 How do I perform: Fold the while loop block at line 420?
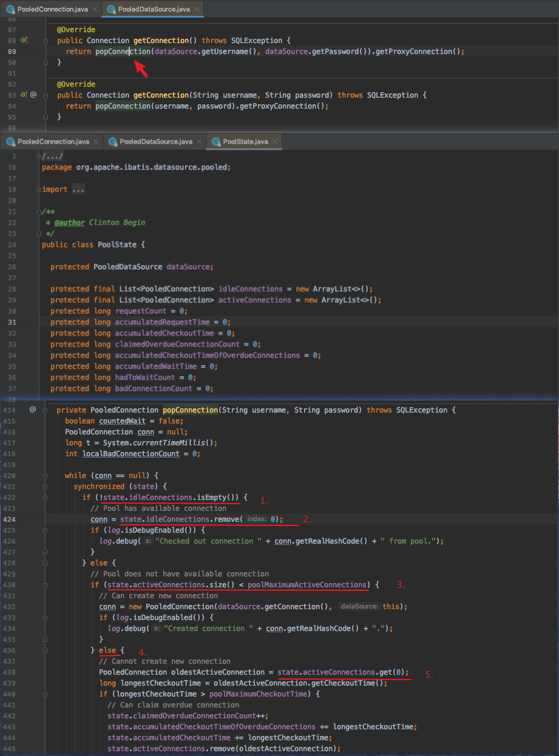click(x=46, y=476)
